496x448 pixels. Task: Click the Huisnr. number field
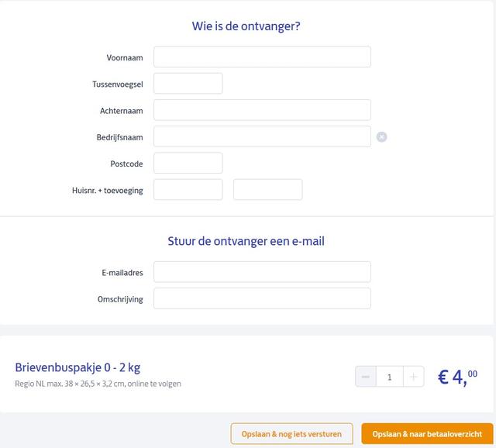[x=188, y=190]
